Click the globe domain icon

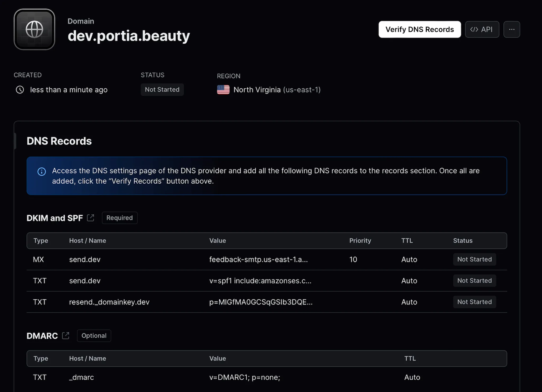tap(34, 29)
